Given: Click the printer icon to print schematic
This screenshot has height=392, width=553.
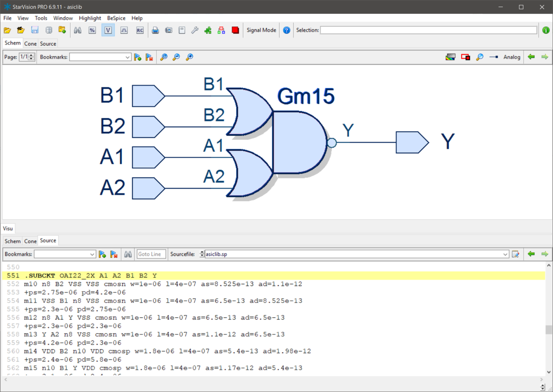Looking at the screenshot, I should [x=156, y=30].
